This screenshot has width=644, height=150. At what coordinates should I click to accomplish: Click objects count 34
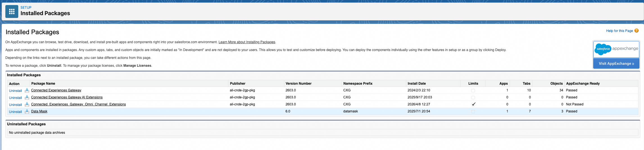click(x=561, y=90)
